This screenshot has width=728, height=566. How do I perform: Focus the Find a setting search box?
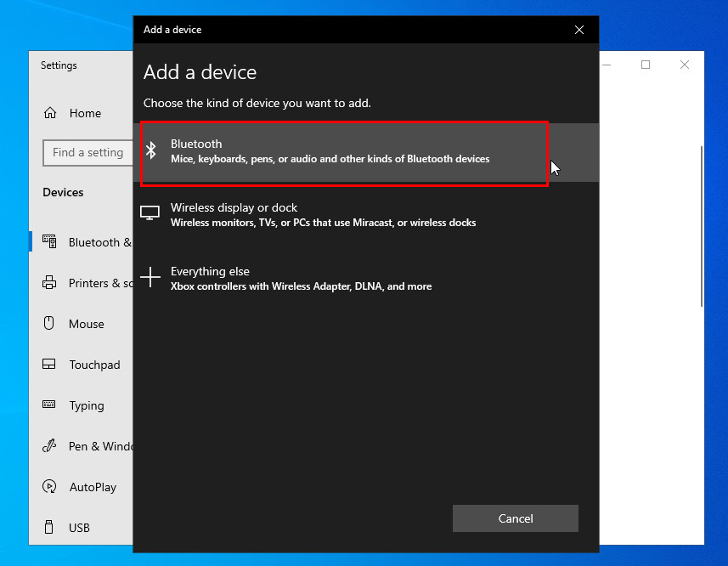point(87,152)
